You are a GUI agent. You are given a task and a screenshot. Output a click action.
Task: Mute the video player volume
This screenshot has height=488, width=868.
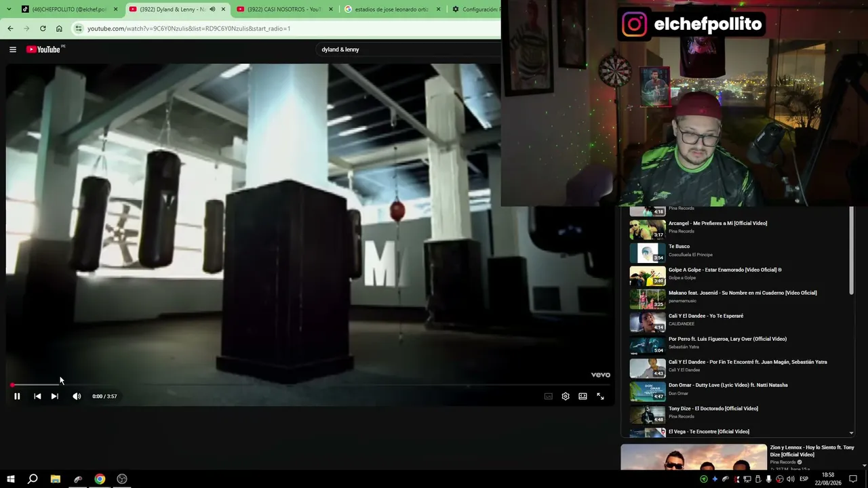[x=77, y=396]
